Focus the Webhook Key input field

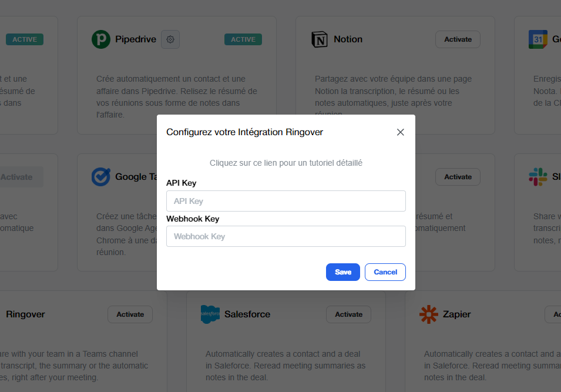pyautogui.click(x=286, y=236)
